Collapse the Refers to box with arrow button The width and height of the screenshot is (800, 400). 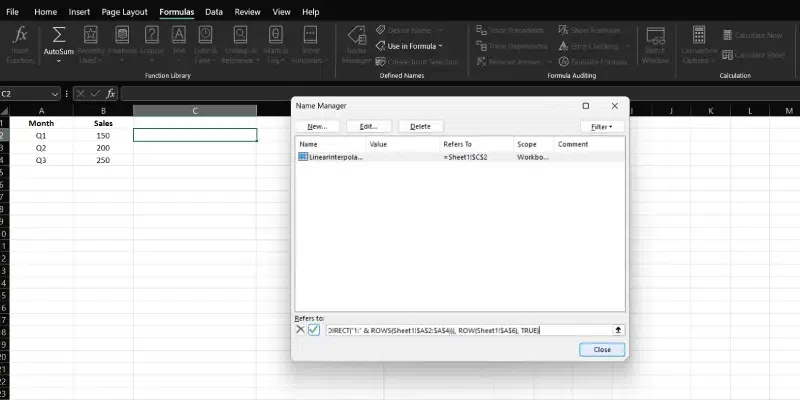click(x=618, y=330)
